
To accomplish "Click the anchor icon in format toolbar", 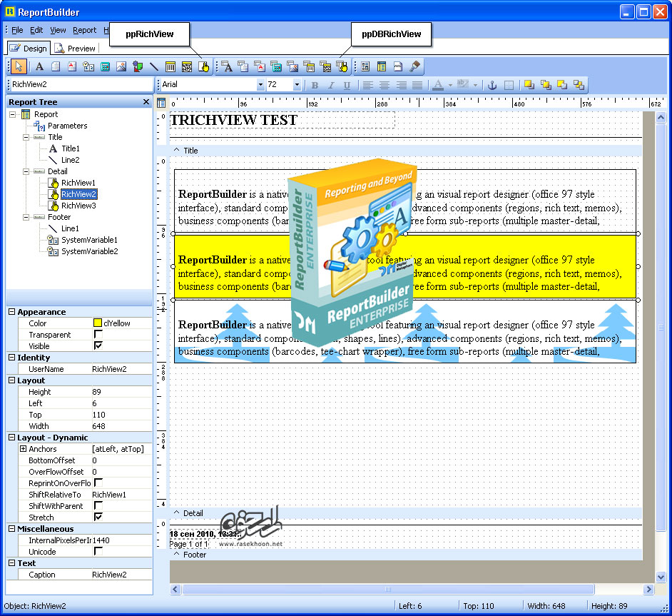I will point(492,85).
